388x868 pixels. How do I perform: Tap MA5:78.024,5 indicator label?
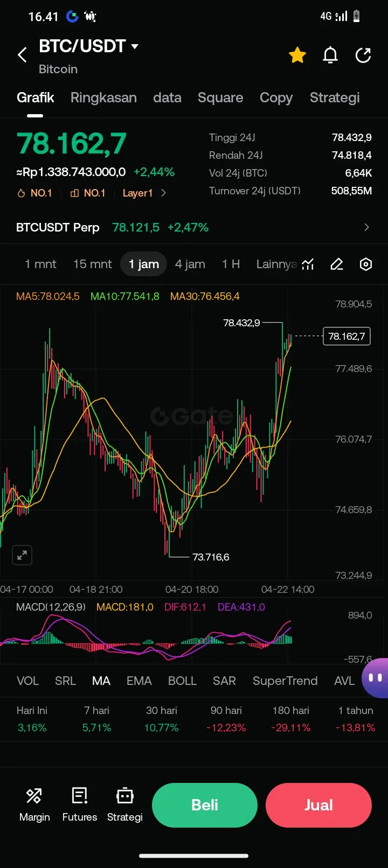click(48, 296)
